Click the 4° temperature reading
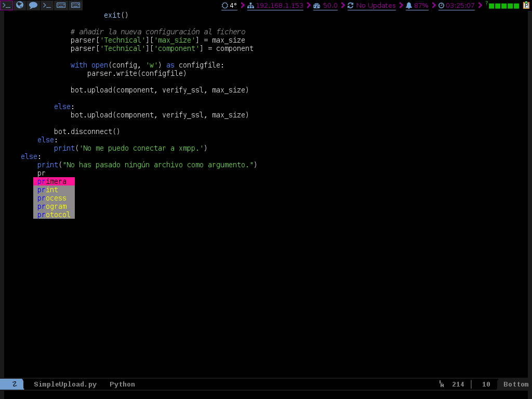The image size is (532, 399). (x=233, y=5)
